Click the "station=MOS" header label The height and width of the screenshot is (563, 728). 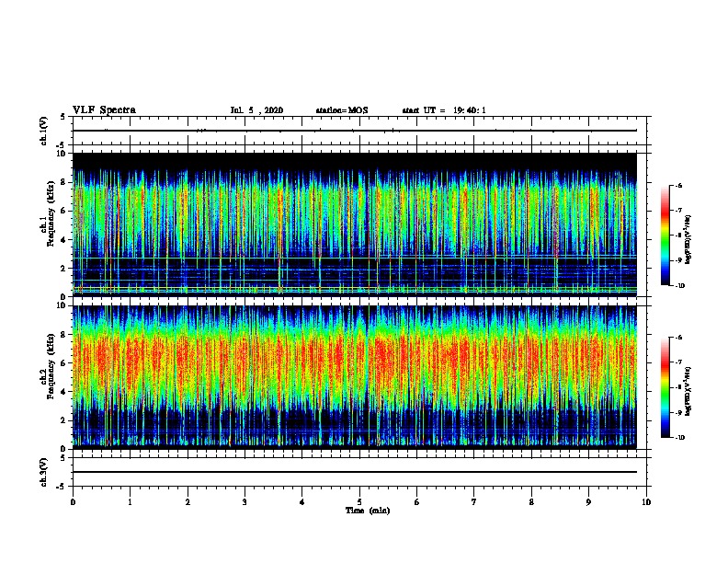click(342, 110)
